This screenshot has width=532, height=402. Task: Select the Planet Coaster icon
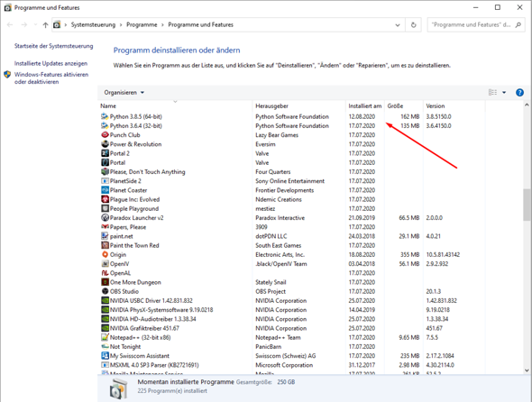(105, 190)
